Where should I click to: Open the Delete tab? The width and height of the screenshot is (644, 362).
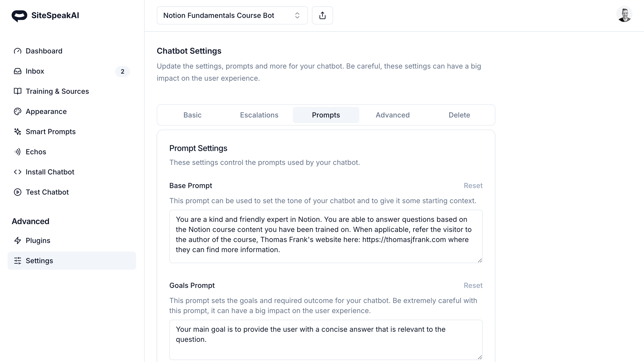coord(459,115)
